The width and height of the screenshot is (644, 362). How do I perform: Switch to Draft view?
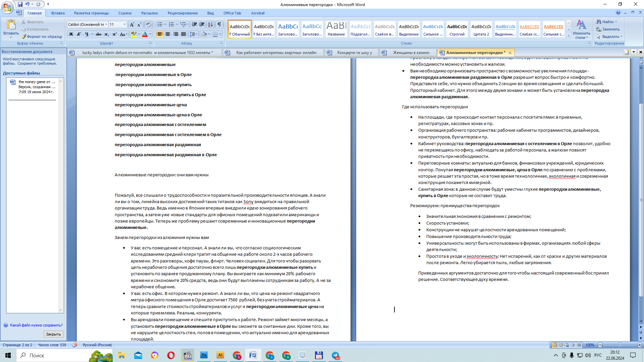point(579,345)
